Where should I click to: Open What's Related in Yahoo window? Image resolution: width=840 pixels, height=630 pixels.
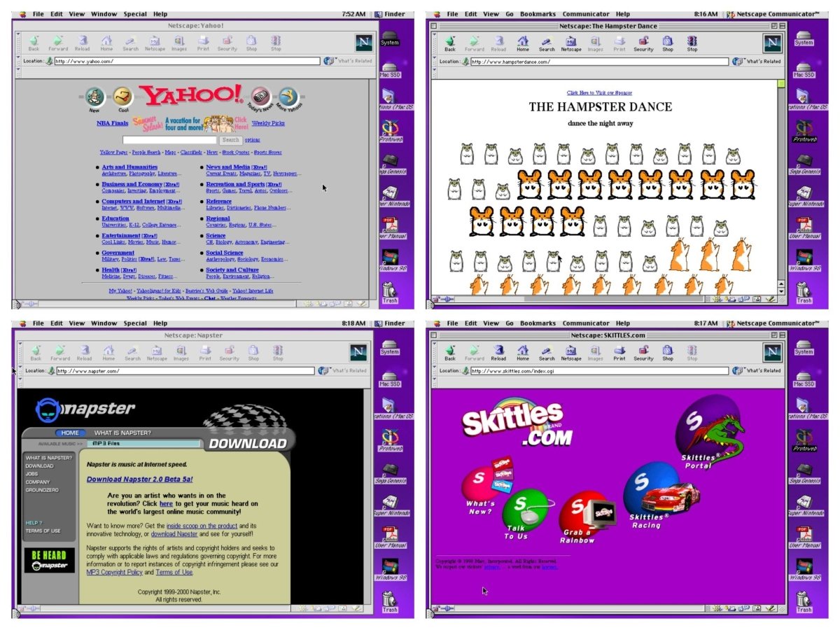pyautogui.click(x=347, y=61)
